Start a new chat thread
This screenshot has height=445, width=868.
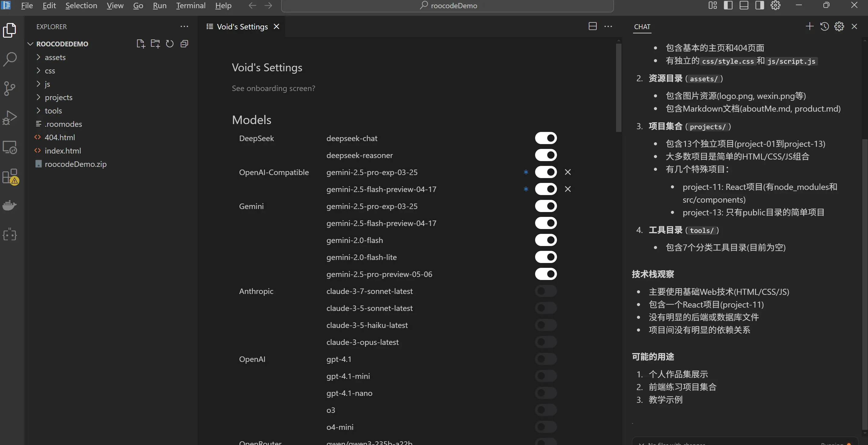(809, 26)
